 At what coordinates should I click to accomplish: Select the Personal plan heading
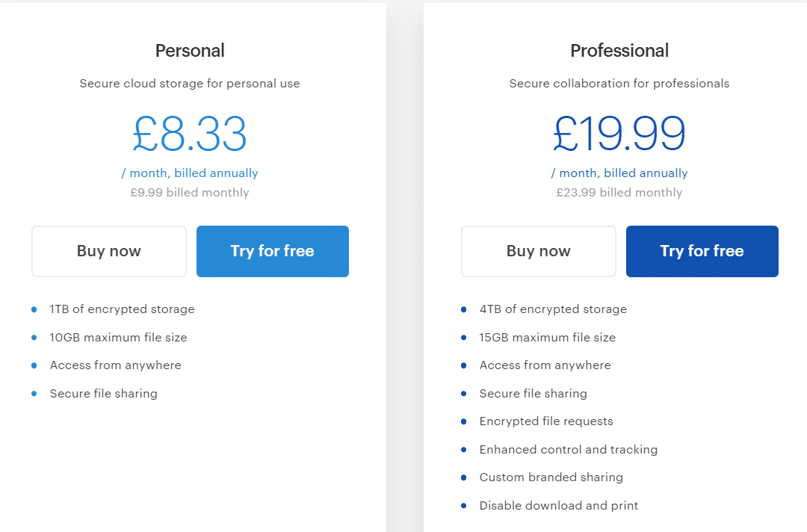point(190,50)
